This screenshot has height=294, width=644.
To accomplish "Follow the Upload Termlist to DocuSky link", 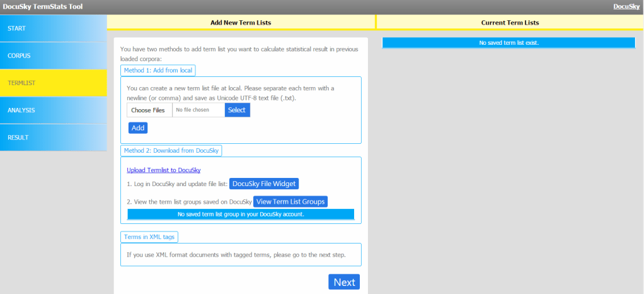I will click(x=163, y=170).
